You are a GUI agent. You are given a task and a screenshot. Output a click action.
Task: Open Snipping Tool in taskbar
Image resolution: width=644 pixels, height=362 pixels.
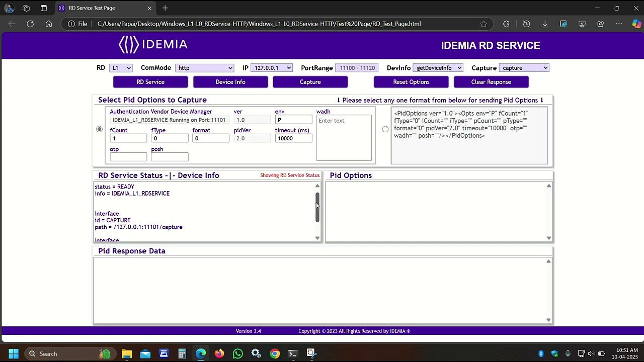[311, 353]
